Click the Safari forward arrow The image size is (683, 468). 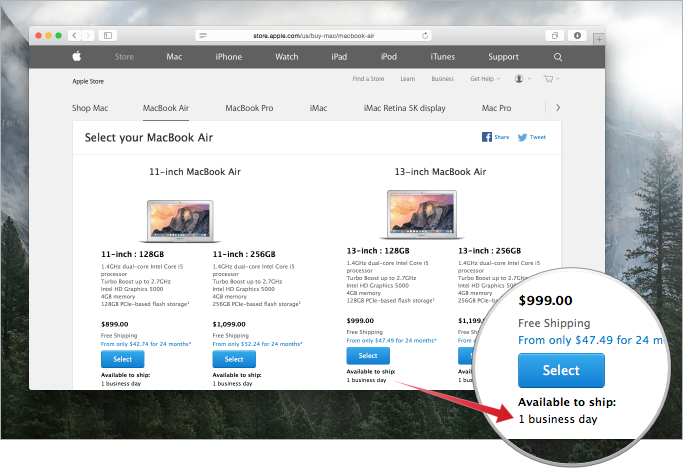pos(88,35)
